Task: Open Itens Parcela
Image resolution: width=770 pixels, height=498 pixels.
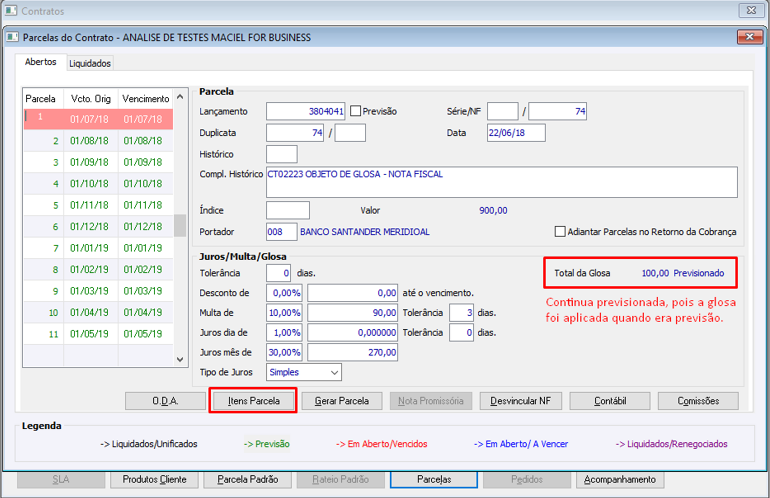Action: coord(253,401)
